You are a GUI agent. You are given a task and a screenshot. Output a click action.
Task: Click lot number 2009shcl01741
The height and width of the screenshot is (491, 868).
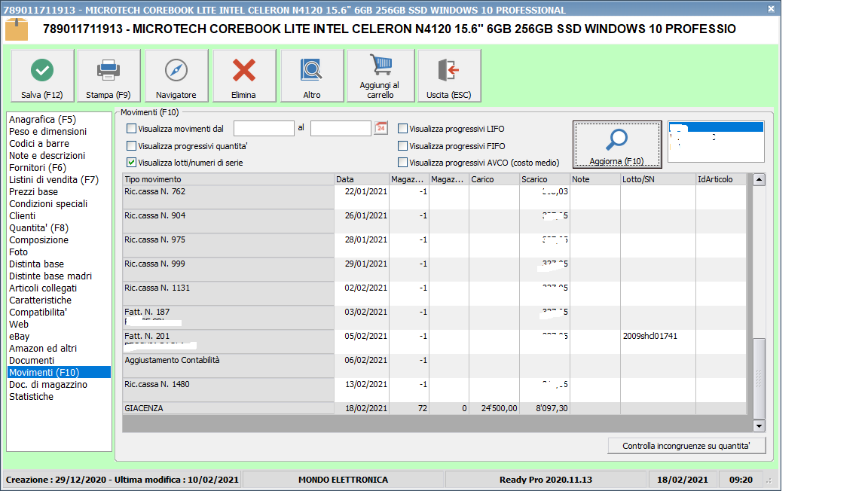tap(650, 336)
